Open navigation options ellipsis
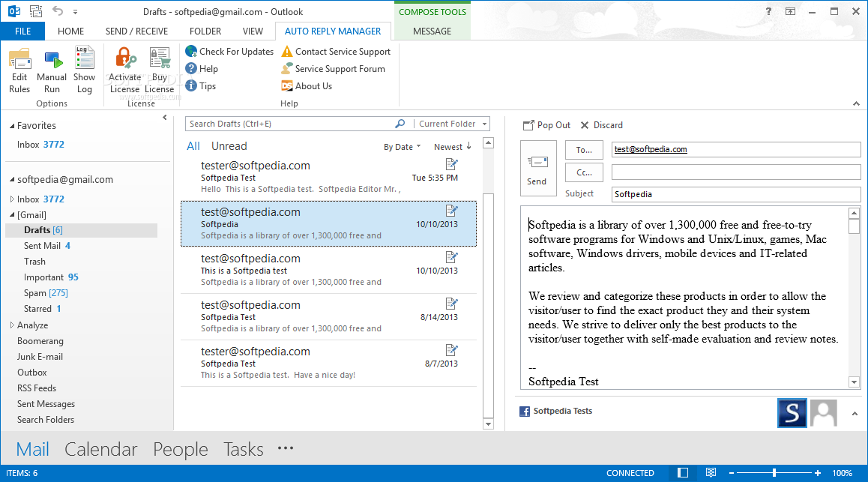 (x=285, y=448)
